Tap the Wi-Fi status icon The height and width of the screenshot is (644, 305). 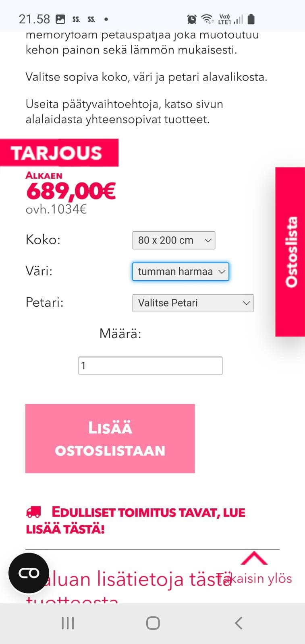(x=207, y=19)
